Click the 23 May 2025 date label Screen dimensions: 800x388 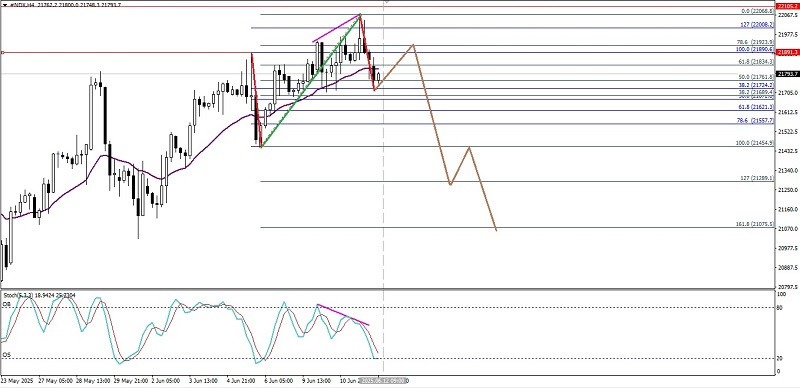16,381
